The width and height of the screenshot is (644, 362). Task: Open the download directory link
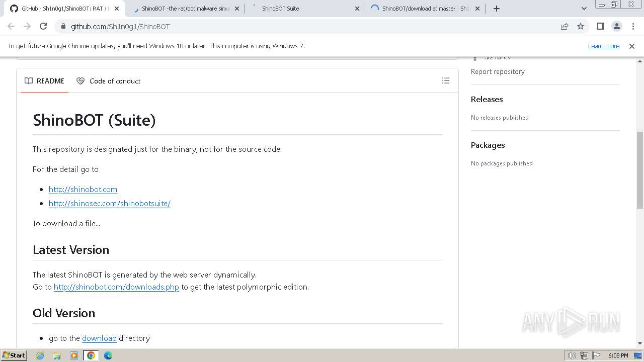(x=99, y=338)
